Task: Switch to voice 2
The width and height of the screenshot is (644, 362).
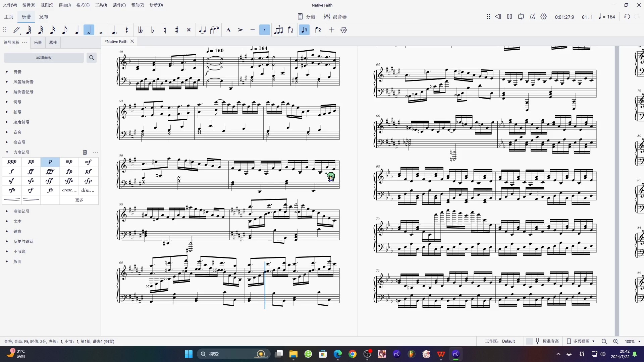Action: tap(318, 30)
